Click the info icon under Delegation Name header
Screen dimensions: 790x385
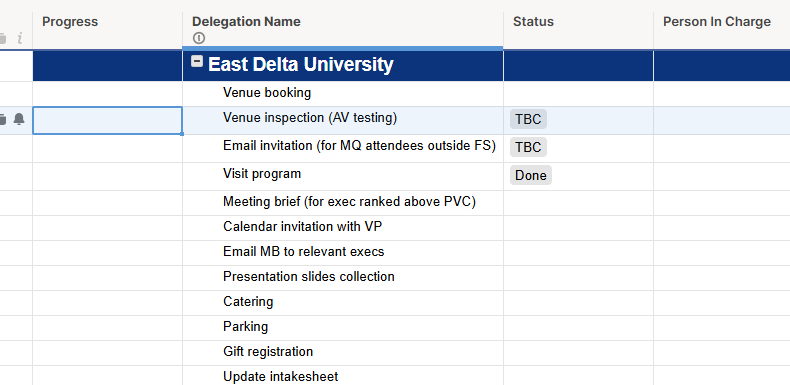click(x=199, y=38)
